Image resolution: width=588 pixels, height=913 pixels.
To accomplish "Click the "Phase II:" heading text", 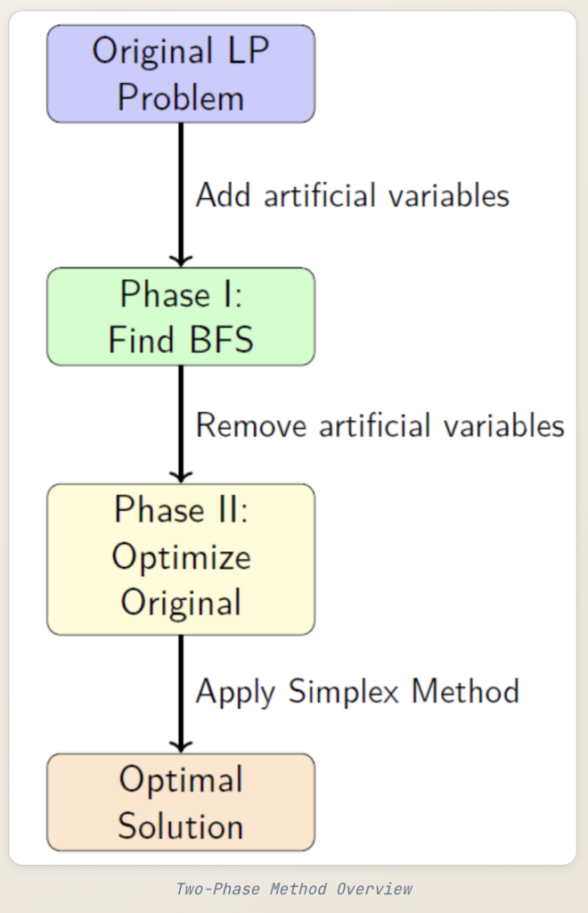I will pyautogui.click(x=181, y=510).
